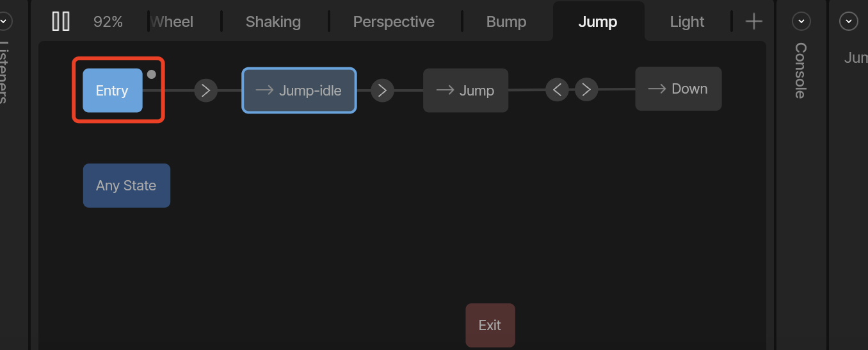Viewport: 868px width, 350px height.
Task: Click transition arrow between Entry and Jump-idle
Action: coord(205,90)
